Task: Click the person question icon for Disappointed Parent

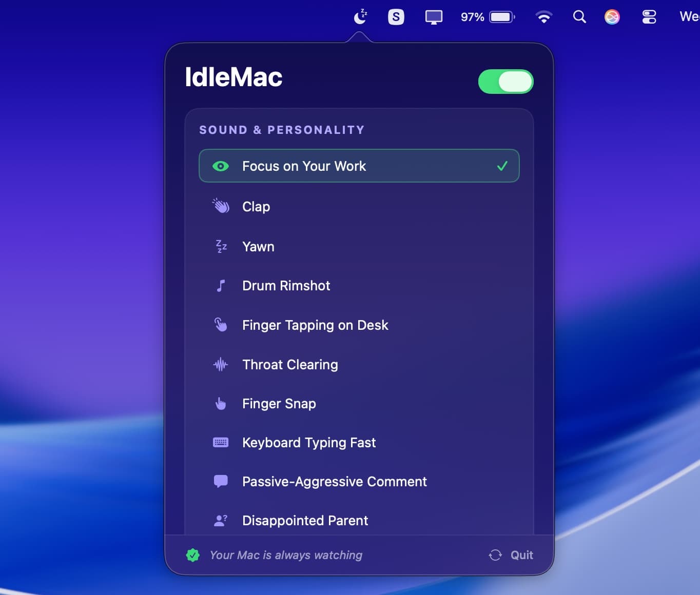Action: (221, 520)
